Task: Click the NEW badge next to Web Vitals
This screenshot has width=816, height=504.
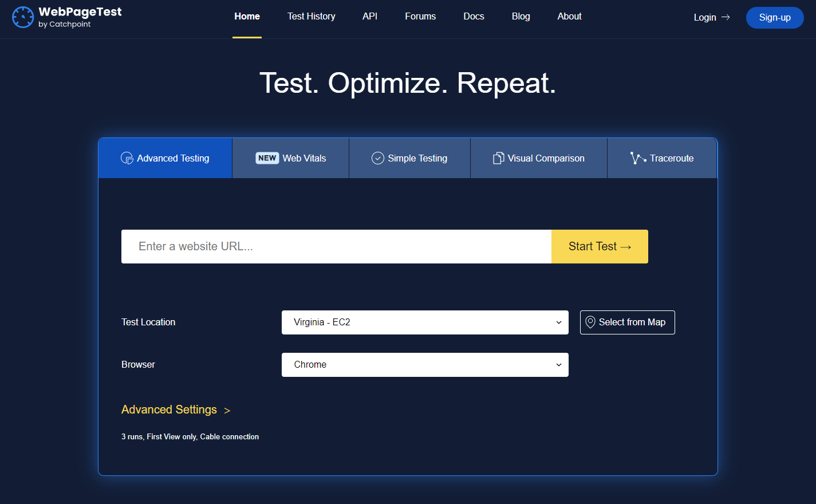Action: [267, 157]
